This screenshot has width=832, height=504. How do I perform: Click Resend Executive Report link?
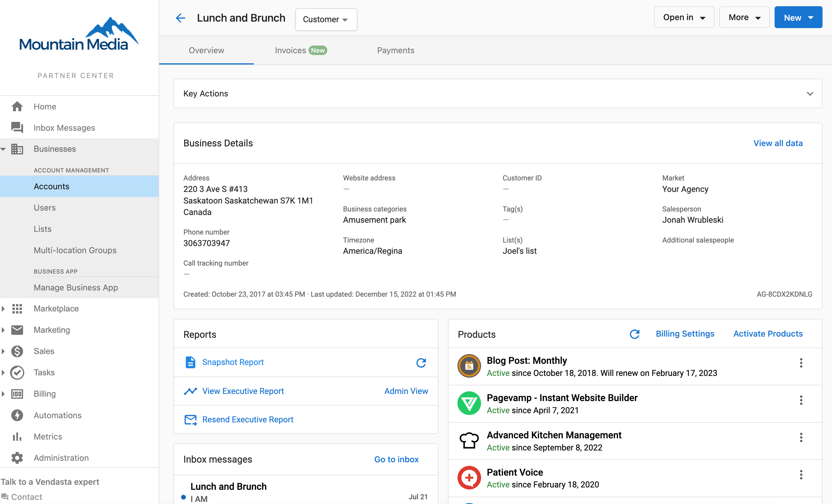pyautogui.click(x=248, y=420)
